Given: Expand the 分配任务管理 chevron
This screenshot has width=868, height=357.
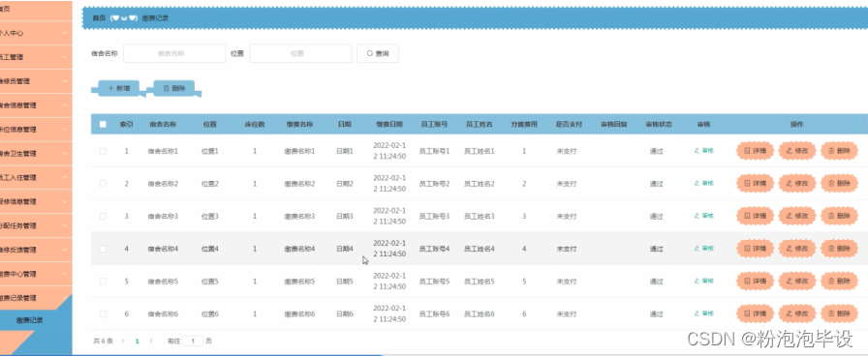Looking at the screenshot, I should 65,225.
